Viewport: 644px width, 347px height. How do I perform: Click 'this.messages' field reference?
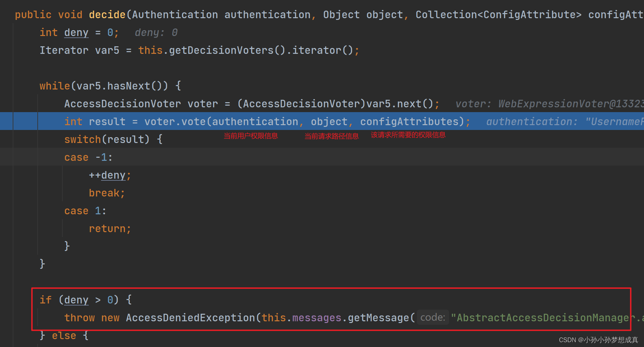click(301, 318)
